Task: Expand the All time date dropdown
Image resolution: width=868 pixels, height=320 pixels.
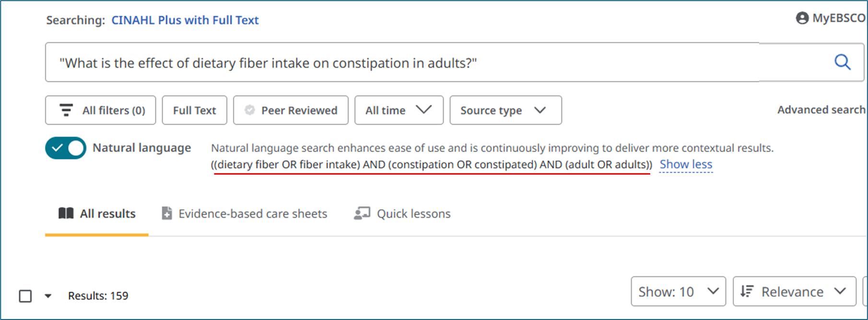Action: (x=399, y=110)
